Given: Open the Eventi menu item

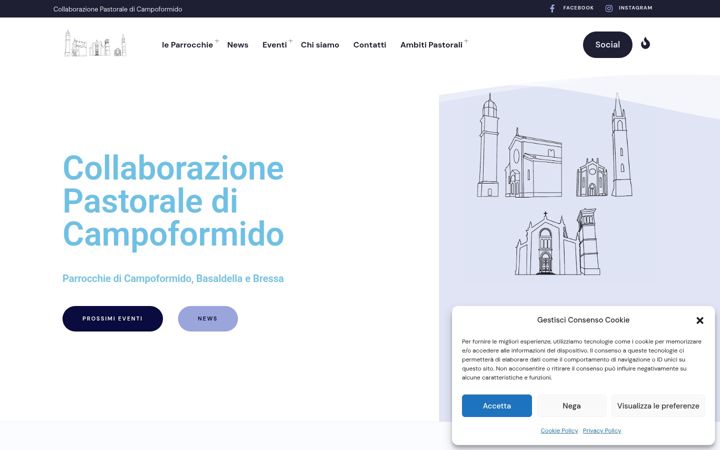Looking at the screenshot, I should pyautogui.click(x=275, y=45).
